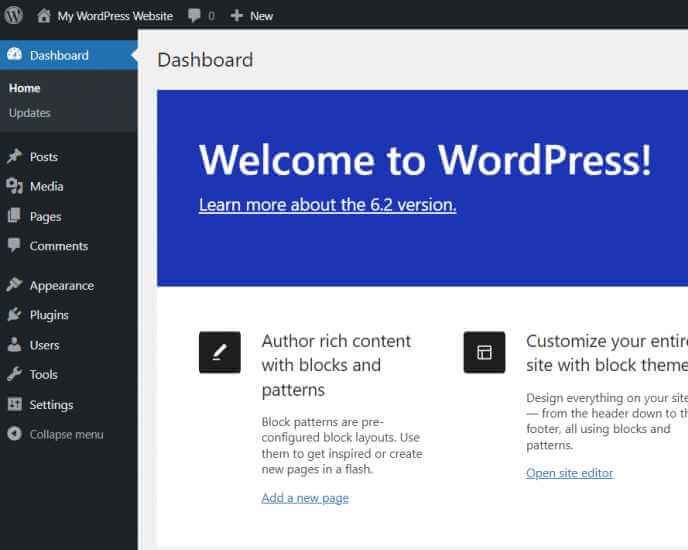
Task: Click the comment count 0 in admin bar
Action: coord(211,16)
